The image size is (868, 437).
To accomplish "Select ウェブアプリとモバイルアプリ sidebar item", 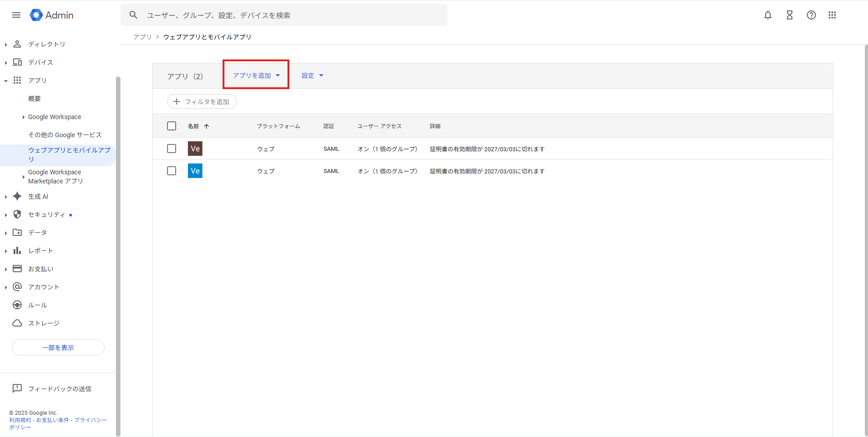I will (58, 154).
